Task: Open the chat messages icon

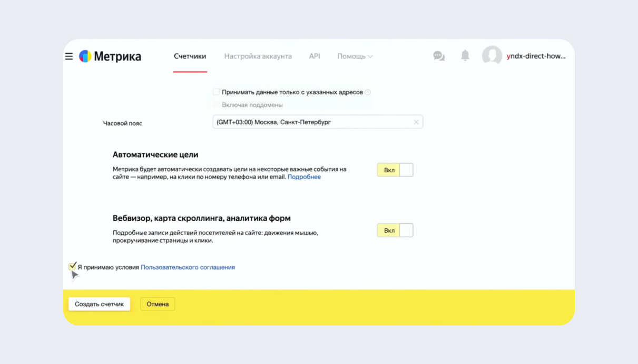Action: tap(439, 56)
